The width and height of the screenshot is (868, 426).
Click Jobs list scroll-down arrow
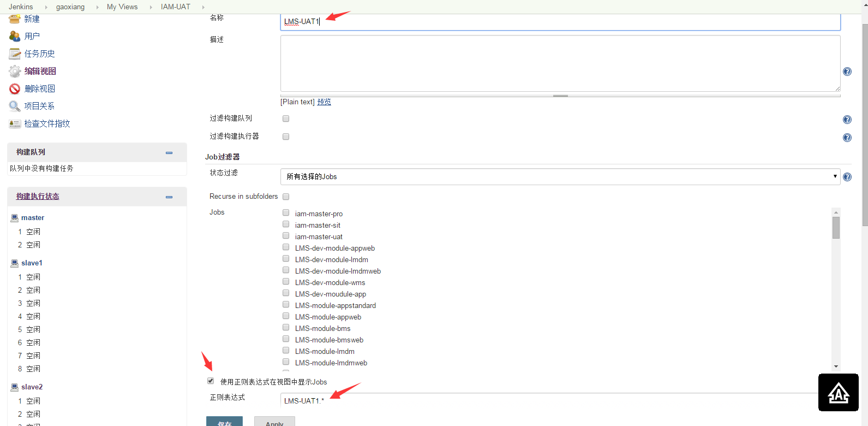836,366
